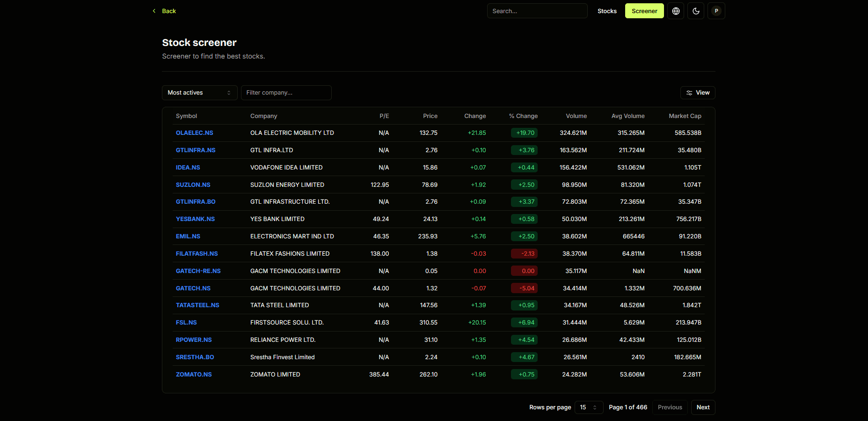Open GTLINFRA.BO stock link
Image resolution: width=868 pixels, height=421 pixels.
pyautogui.click(x=196, y=202)
